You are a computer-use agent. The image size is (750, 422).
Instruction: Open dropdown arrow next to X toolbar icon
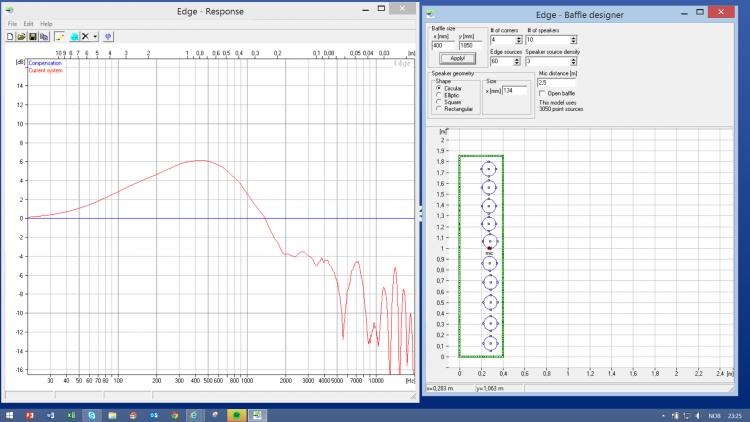click(96, 36)
